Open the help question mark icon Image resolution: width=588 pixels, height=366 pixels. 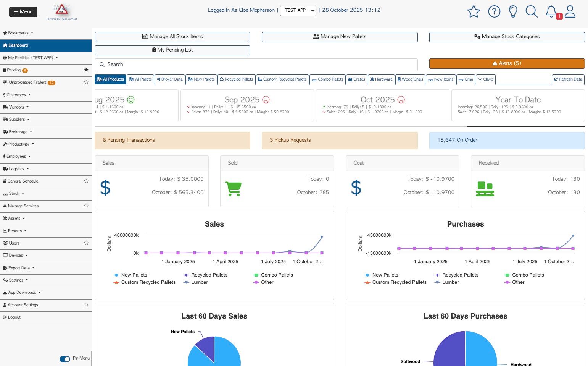[x=494, y=11]
